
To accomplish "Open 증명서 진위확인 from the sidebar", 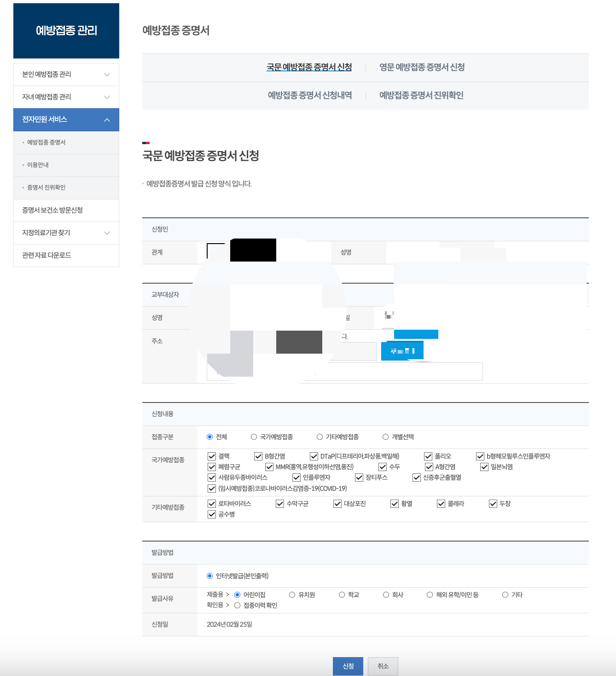I will tap(46, 187).
